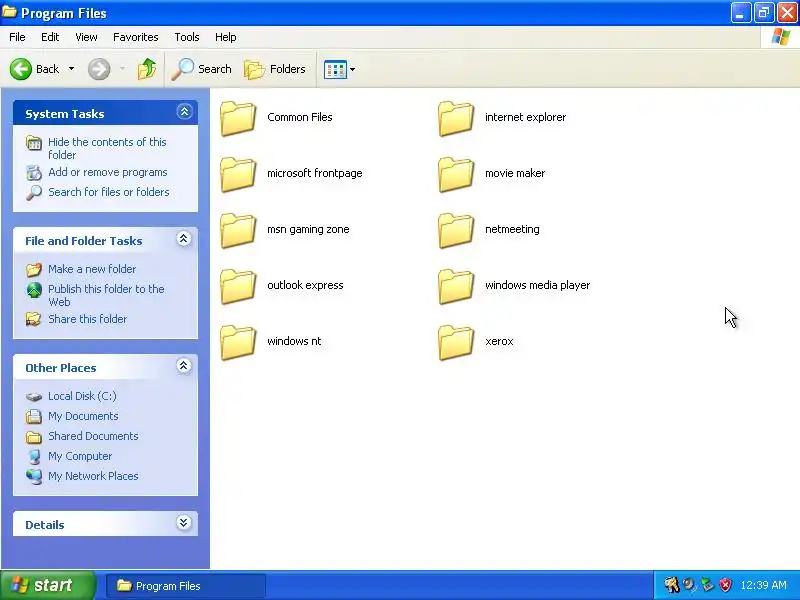Select the netmeeting folder icon
The width and height of the screenshot is (800, 600).
[456, 231]
